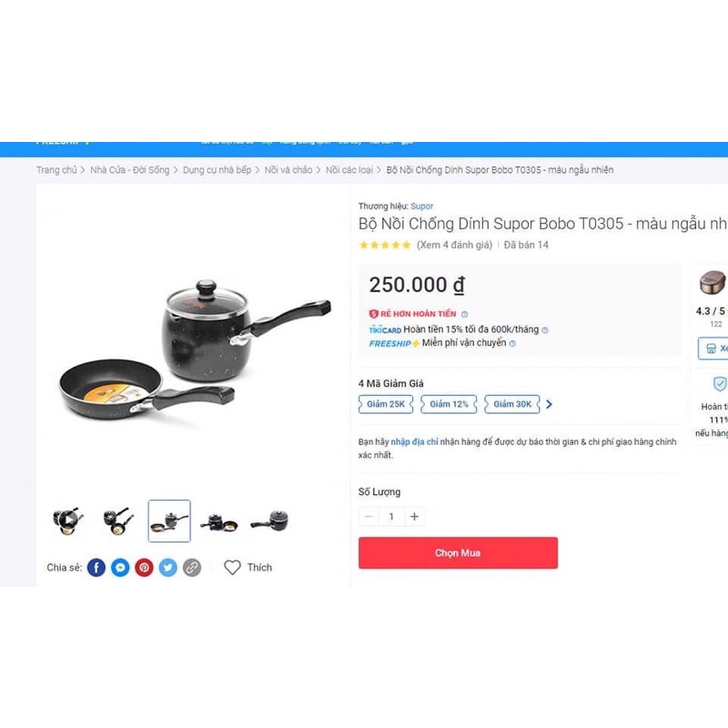Image resolution: width=728 pixels, height=728 pixels.
Task: Click info icon beside Miễn phí vận chuyển
Action: [512, 344]
